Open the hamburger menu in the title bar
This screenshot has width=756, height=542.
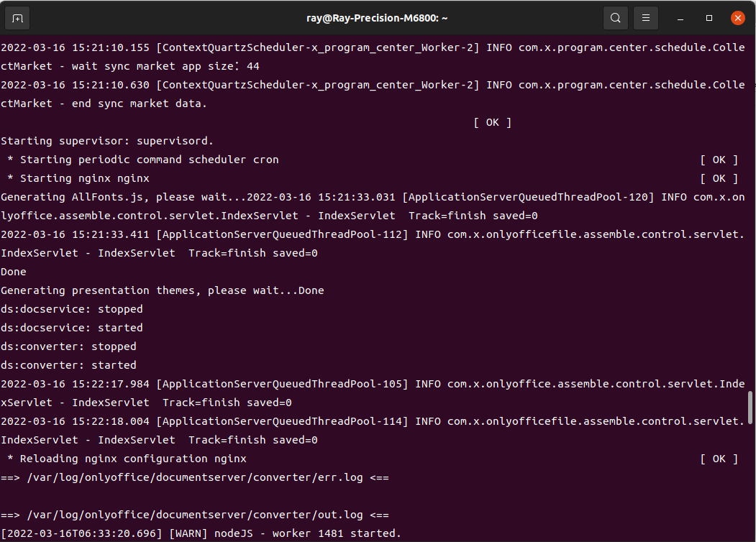646,18
